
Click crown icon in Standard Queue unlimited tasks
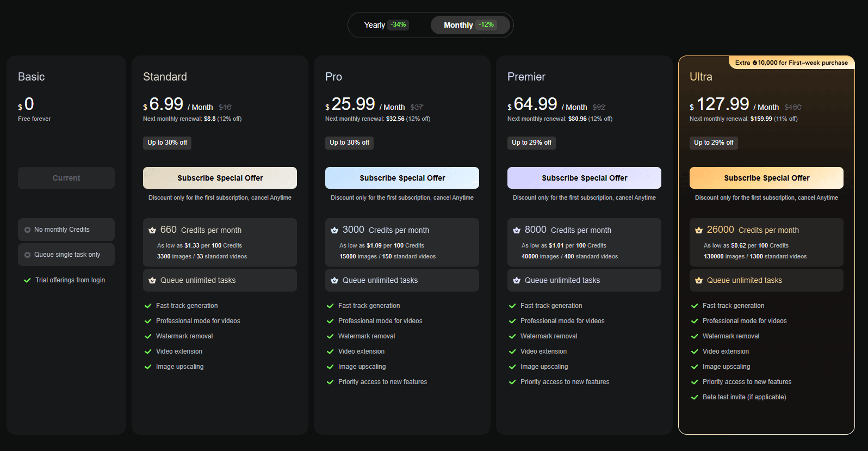pyautogui.click(x=152, y=280)
